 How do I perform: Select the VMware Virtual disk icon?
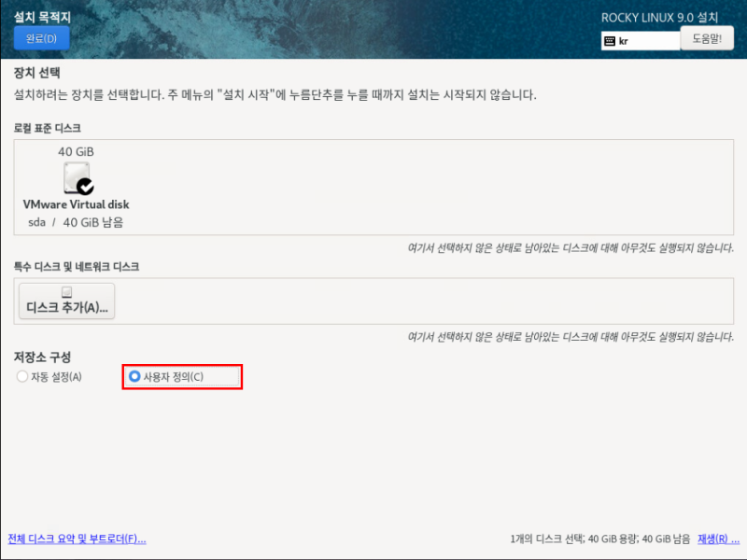click(x=78, y=178)
